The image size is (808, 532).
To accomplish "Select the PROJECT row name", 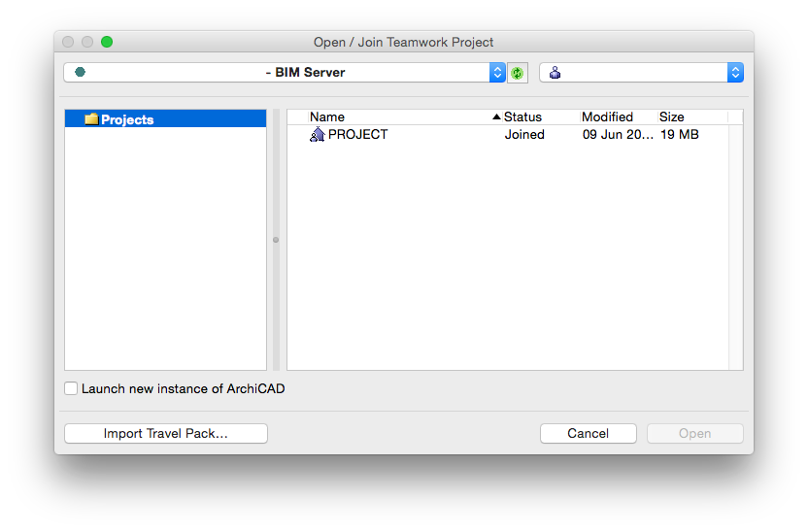I will pos(357,134).
